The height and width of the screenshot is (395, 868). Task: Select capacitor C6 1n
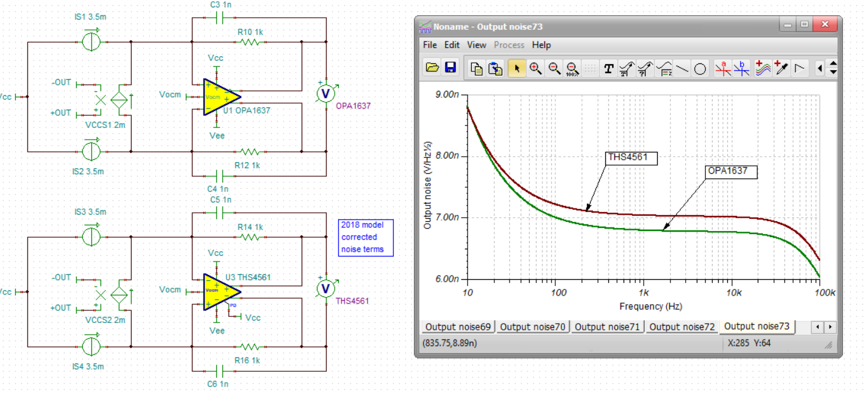[221, 371]
